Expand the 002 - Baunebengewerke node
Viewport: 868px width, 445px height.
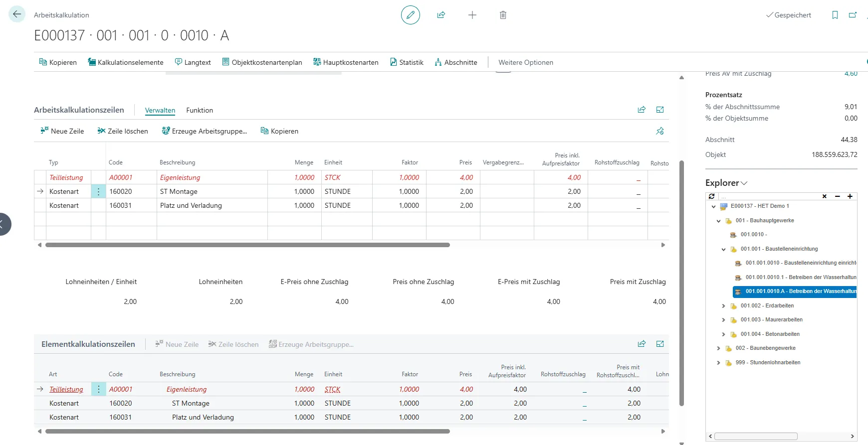(x=718, y=348)
